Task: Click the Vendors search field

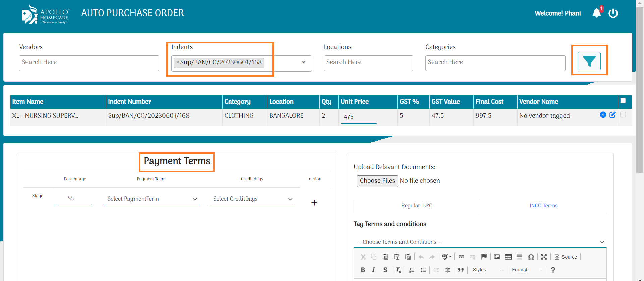Action: coord(89,63)
